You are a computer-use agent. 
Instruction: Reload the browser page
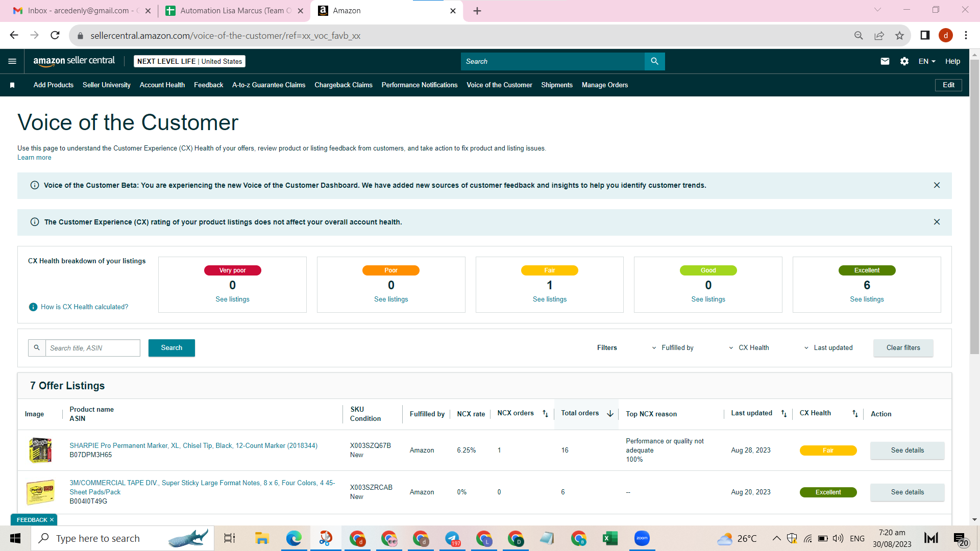(55, 35)
